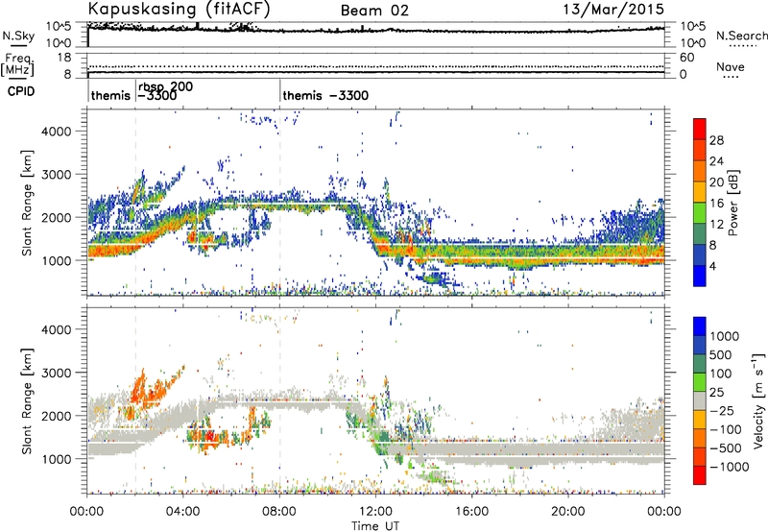768x532 pixels.
Task: Click the 16 label on power color bar
Action: point(716,204)
